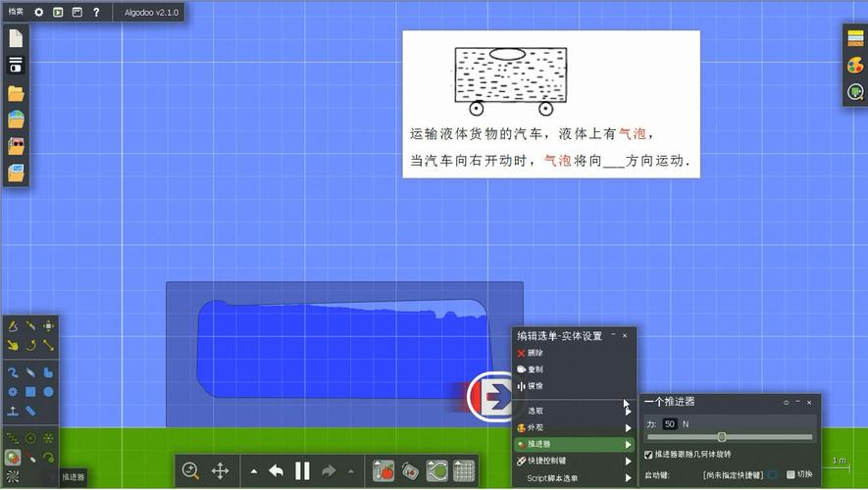This screenshot has height=490, width=868.
Task: Click the thruster arrow on the tank
Action: point(496,396)
